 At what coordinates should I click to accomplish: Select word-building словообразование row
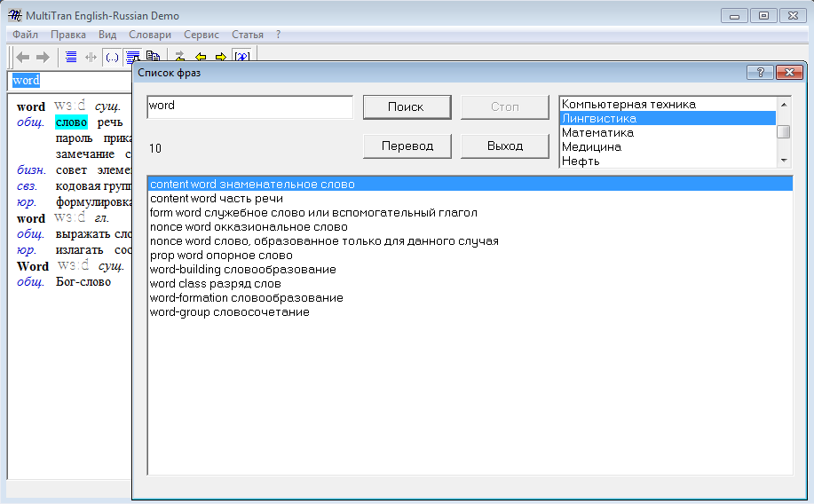pyautogui.click(x=470, y=270)
